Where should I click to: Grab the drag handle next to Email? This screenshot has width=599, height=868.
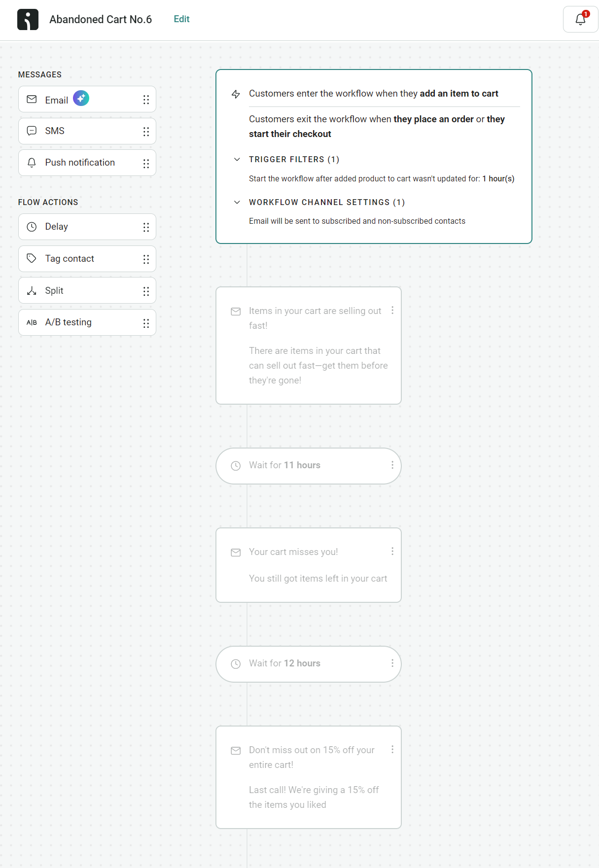click(x=146, y=99)
